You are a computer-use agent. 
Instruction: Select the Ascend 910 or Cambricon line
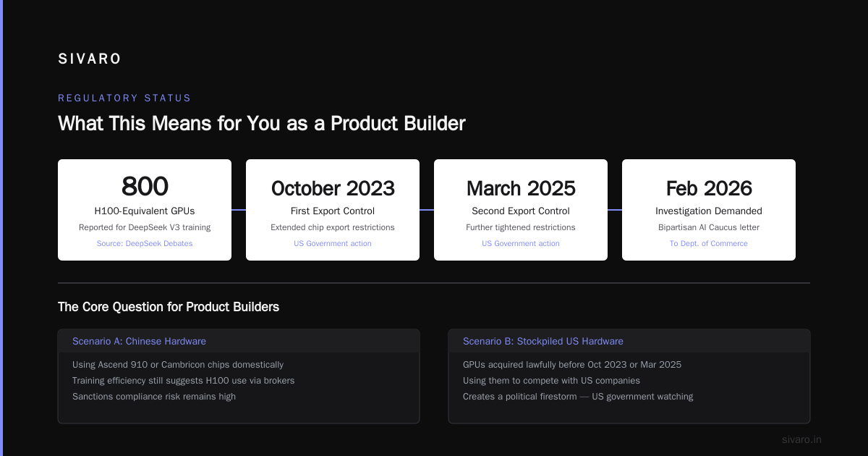point(178,365)
